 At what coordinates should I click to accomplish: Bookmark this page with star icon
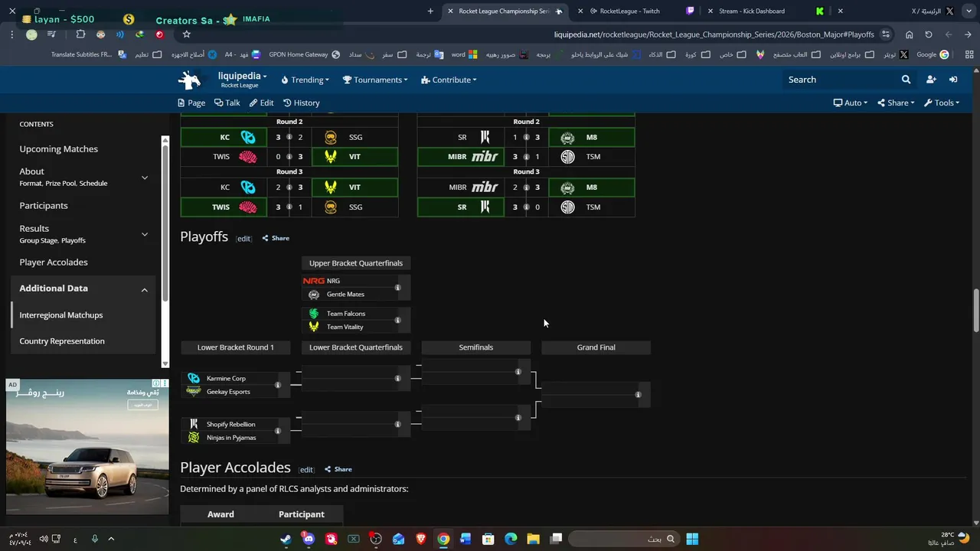(186, 34)
